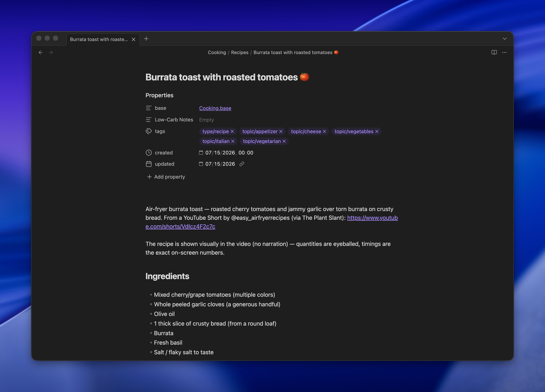The height and width of the screenshot is (392, 545).
Task: Click paragraph starting 'The recipe is shown visually'
Action: pos(268,248)
